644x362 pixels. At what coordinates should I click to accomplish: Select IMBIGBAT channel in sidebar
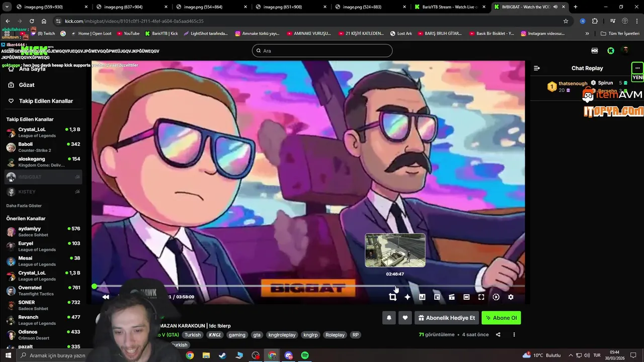point(43,177)
